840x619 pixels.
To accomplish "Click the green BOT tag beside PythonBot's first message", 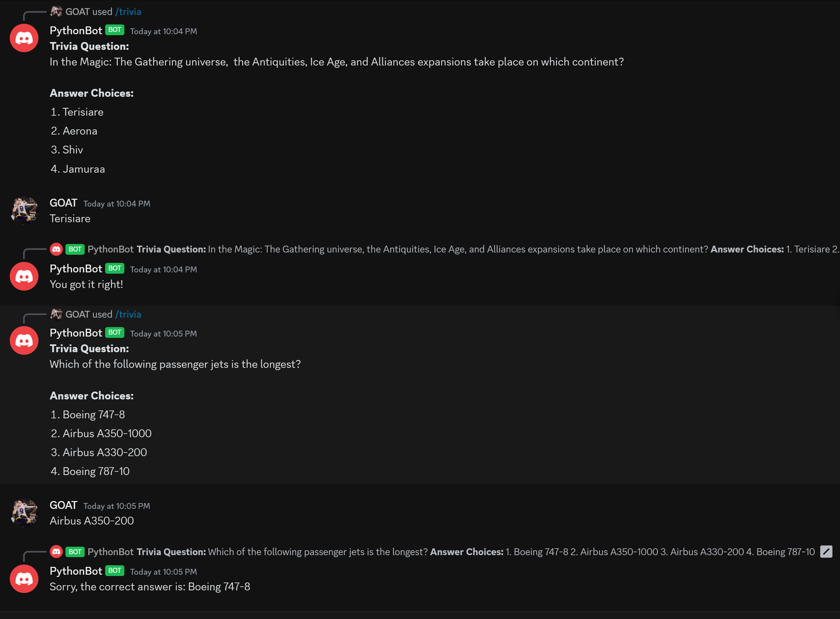I will [115, 30].
